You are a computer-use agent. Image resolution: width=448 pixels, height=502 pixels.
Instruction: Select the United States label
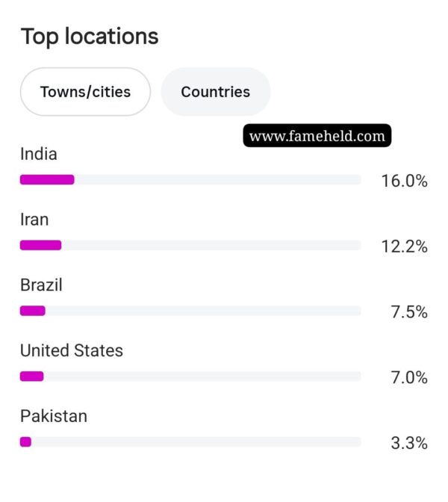click(x=72, y=350)
